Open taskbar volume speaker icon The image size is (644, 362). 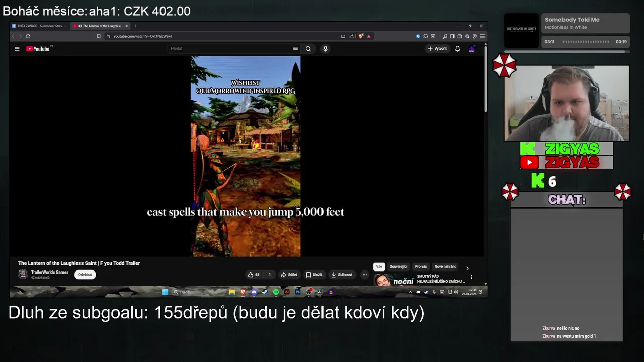(456, 292)
